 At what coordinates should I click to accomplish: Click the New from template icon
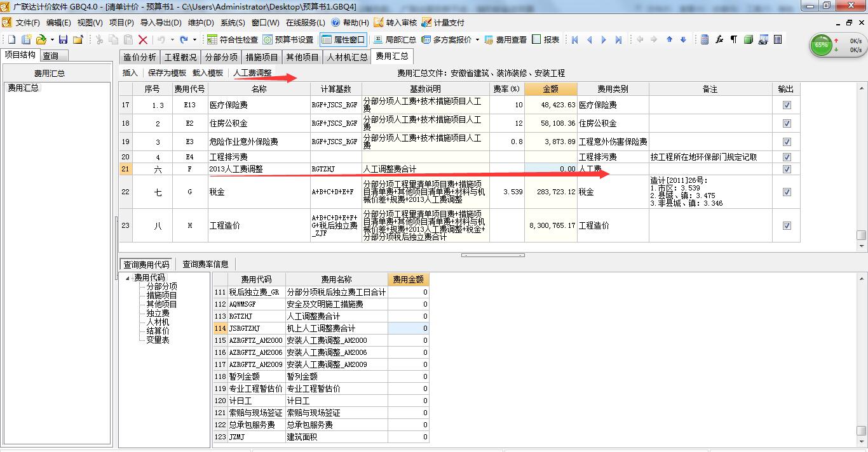coord(27,39)
